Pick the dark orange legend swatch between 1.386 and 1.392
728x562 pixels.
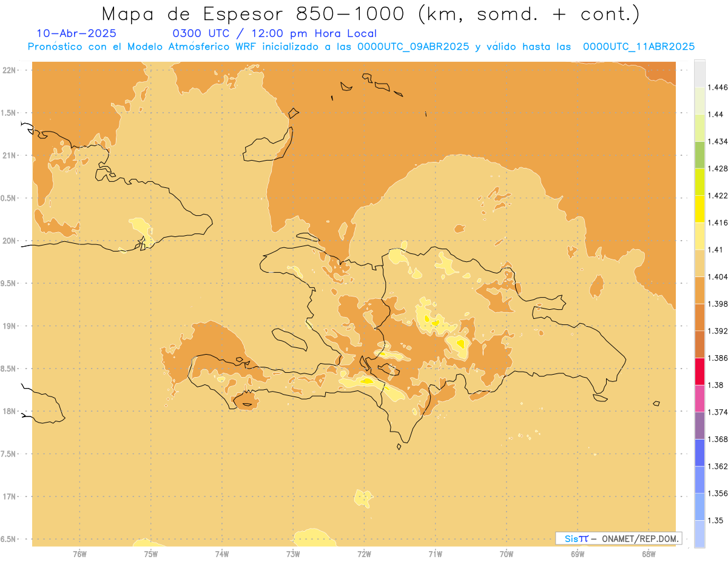[x=699, y=344]
